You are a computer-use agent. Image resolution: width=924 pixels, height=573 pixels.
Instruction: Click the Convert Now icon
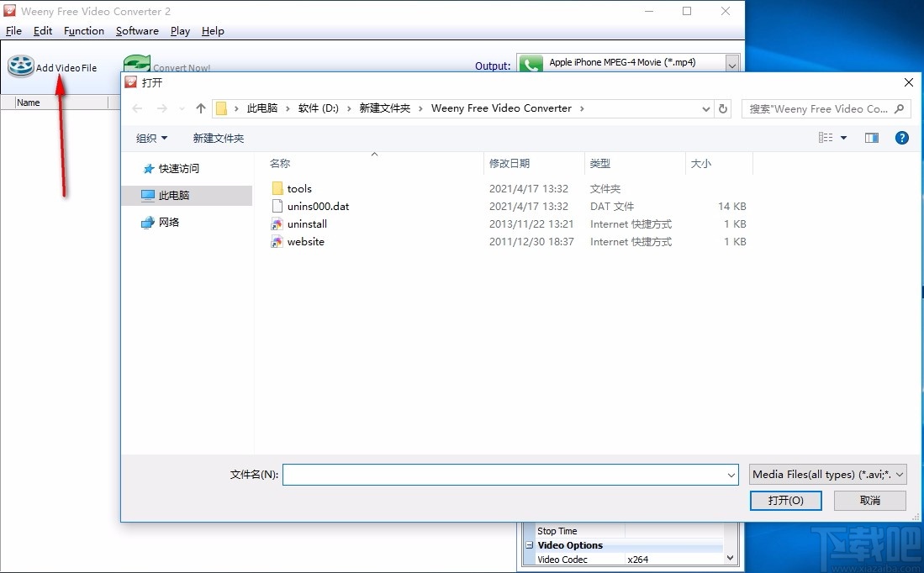pyautogui.click(x=136, y=62)
